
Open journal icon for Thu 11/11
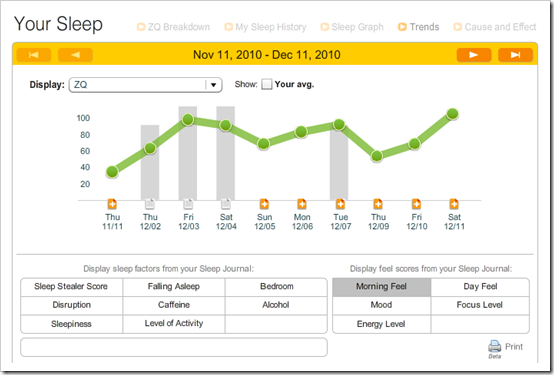pyautogui.click(x=112, y=204)
